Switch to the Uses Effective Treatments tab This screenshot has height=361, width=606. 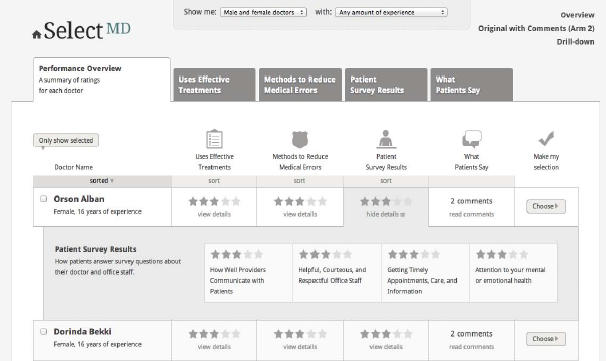click(x=214, y=85)
